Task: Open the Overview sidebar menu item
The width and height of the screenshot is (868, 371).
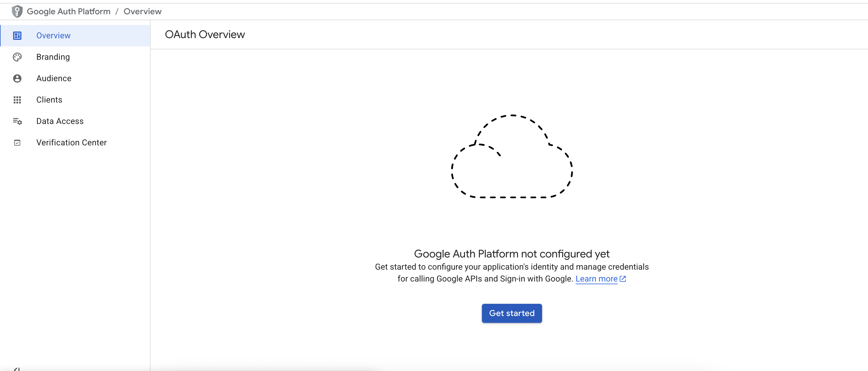Action: (x=53, y=36)
